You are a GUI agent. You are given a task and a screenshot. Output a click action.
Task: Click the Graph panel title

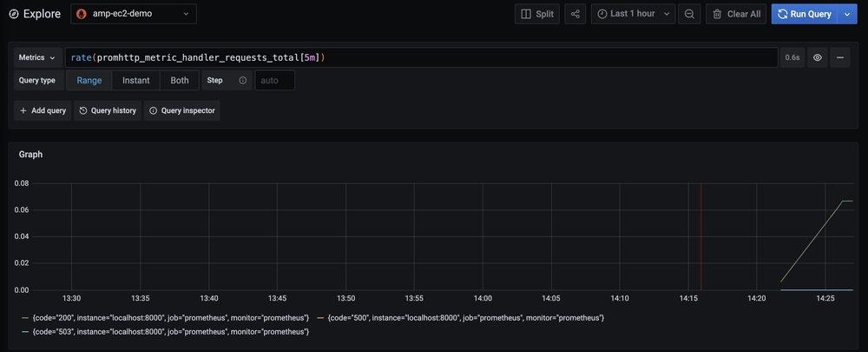click(x=30, y=155)
